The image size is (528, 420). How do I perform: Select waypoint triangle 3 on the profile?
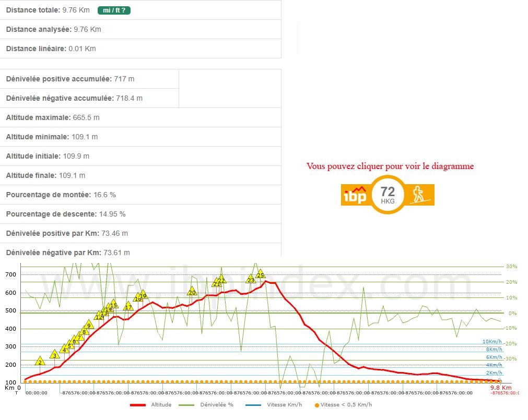[55, 355]
